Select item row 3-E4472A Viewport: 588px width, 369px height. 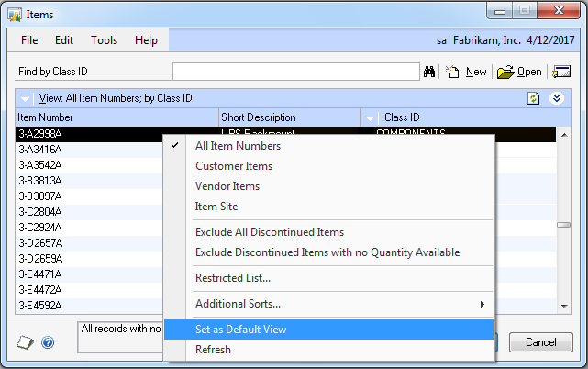tap(89, 290)
